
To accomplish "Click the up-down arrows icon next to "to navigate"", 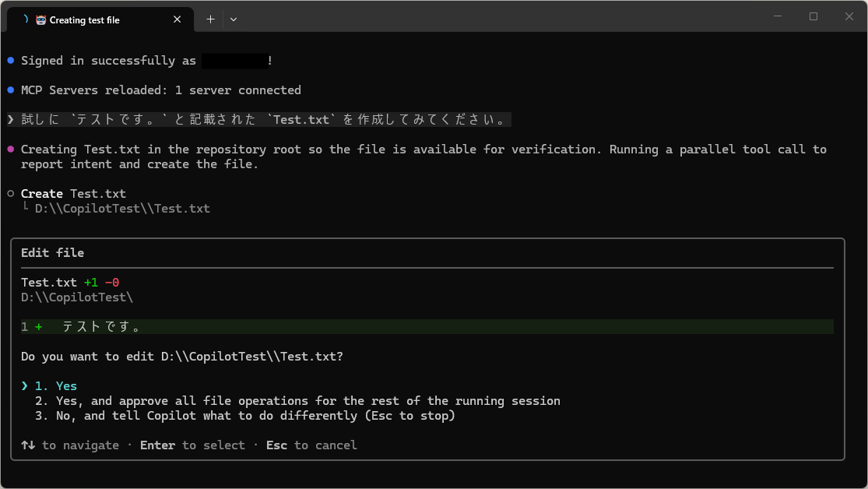I will [28, 445].
